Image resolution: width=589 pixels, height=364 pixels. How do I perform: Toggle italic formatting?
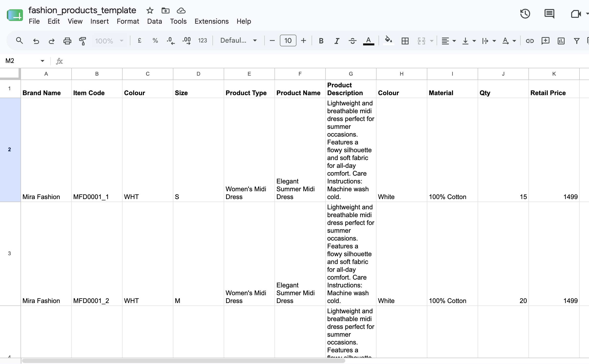pos(337,41)
